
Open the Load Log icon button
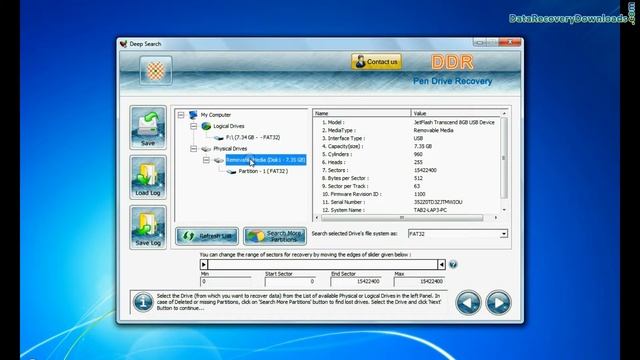[148, 177]
